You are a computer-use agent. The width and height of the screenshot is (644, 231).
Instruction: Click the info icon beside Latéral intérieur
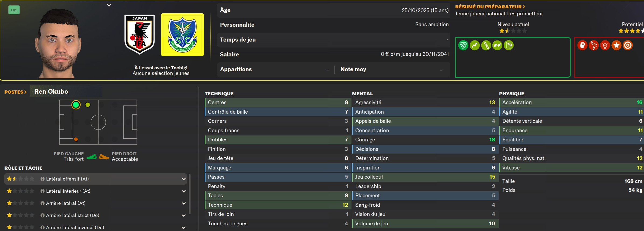[42, 191]
